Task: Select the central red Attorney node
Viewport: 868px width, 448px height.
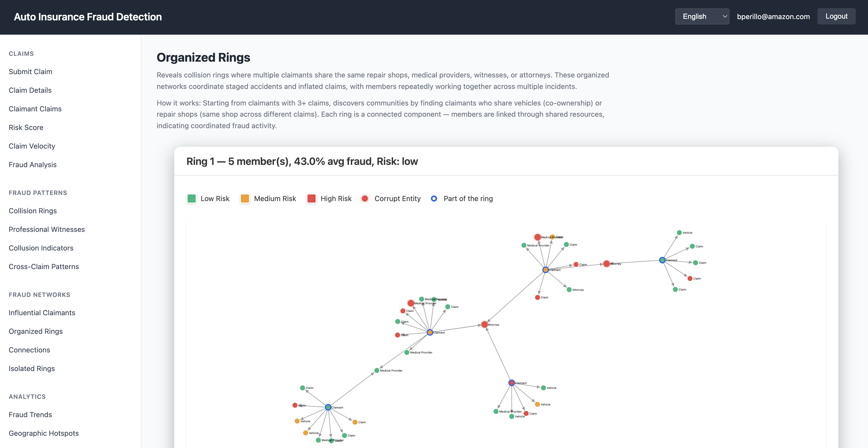Action: click(485, 324)
